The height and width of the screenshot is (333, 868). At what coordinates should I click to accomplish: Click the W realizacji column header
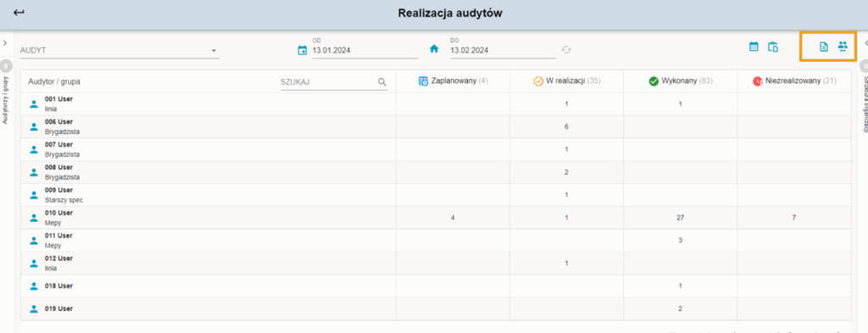click(x=567, y=81)
